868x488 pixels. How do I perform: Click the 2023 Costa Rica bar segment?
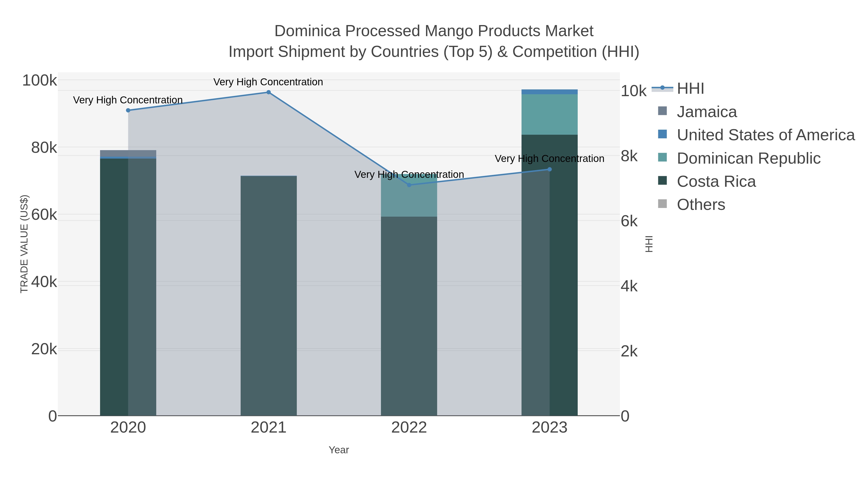click(549, 275)
